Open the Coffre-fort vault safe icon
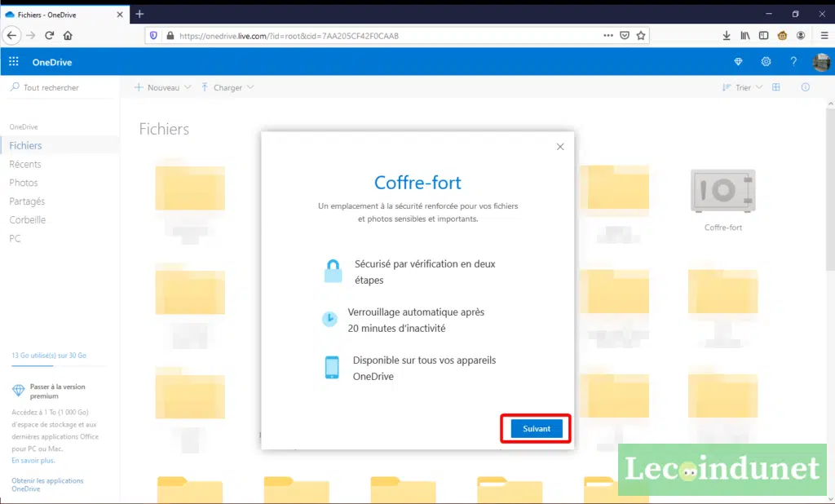Screen dimensions: 835x504 pos(723,191)
